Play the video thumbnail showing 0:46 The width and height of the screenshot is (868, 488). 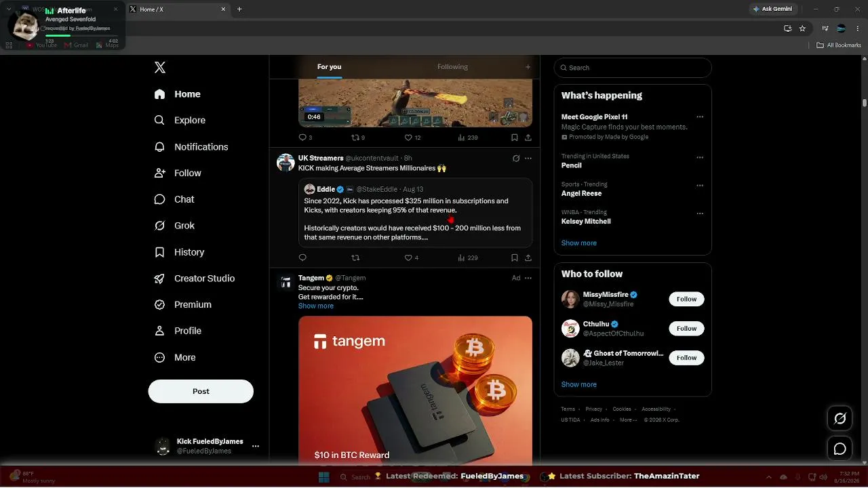click(415, 103)
